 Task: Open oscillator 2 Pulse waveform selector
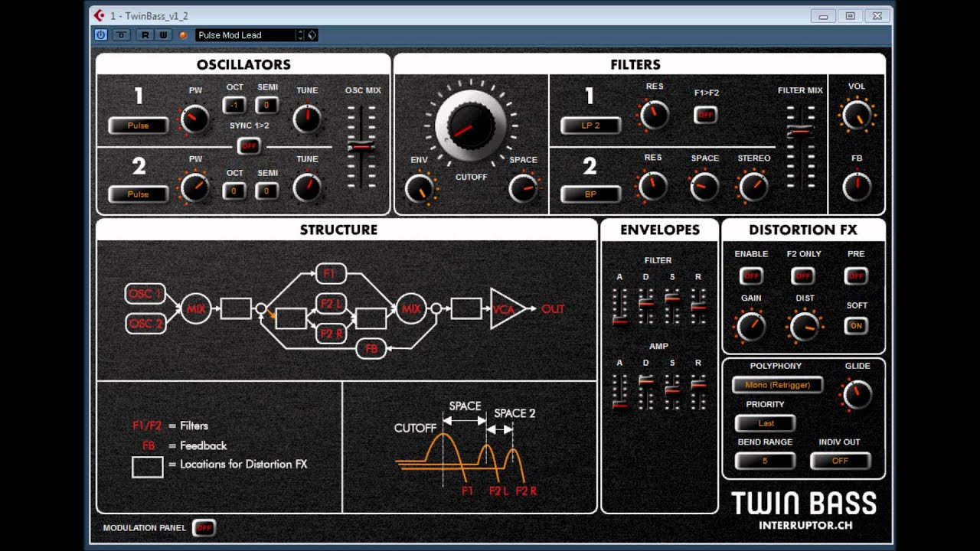[x=139, y=194]
